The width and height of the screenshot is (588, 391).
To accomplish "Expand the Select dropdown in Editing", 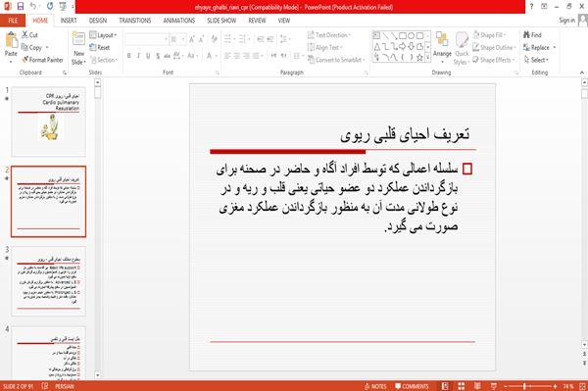I will 536,60.
